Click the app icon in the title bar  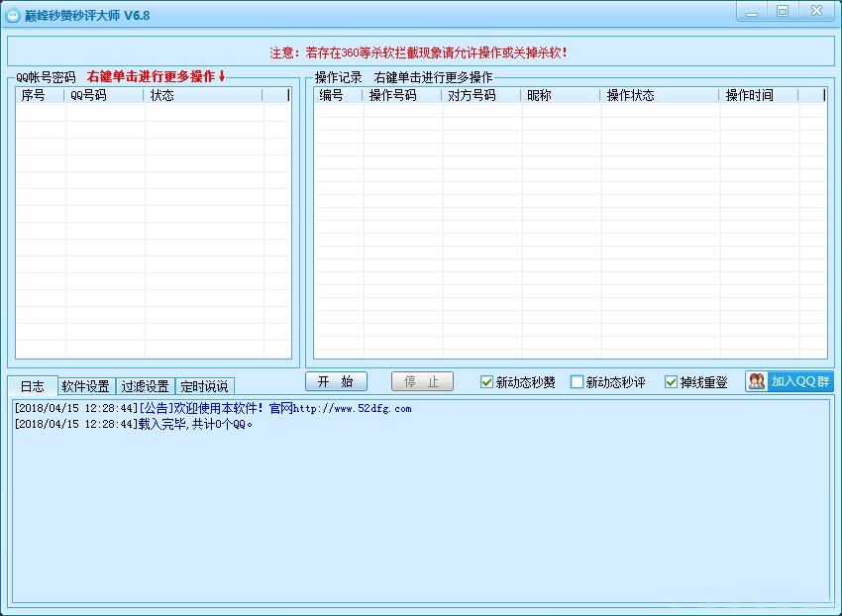(13, 13)
